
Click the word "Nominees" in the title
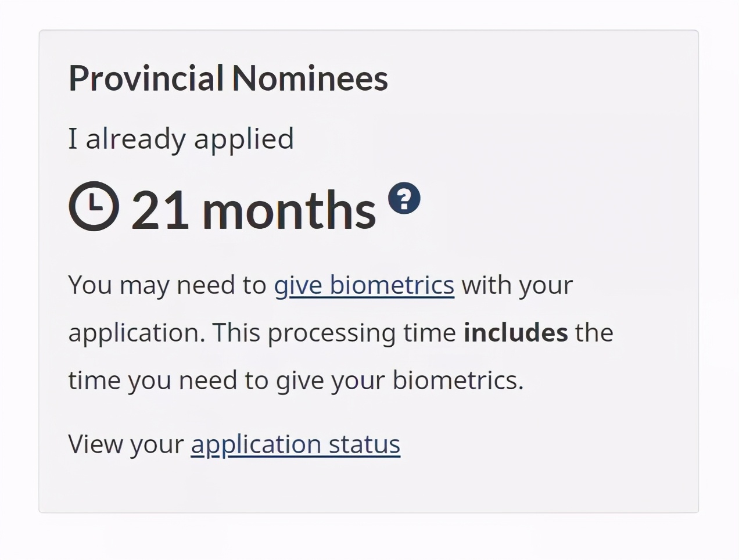310,78
